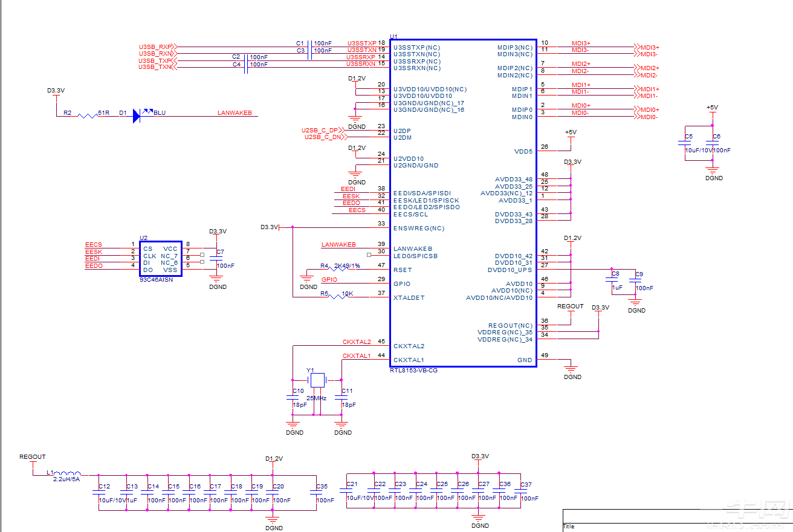The height and width of the screenshot is (532, 793).
Task: Select capacitor C7 beside U2
Action: [216, 258]
